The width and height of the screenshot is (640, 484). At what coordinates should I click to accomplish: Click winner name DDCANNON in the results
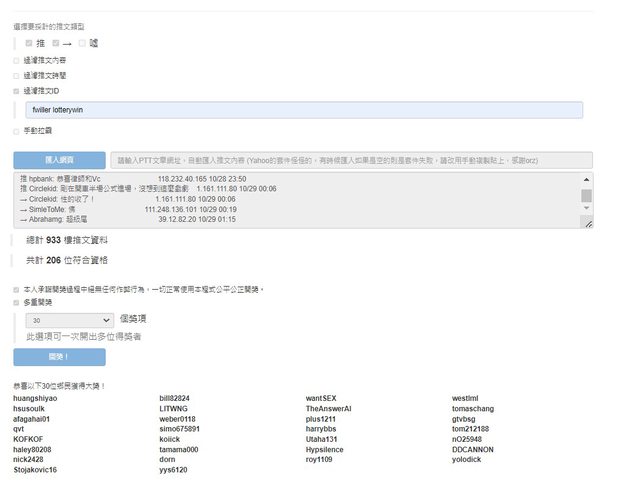point(472,449)
